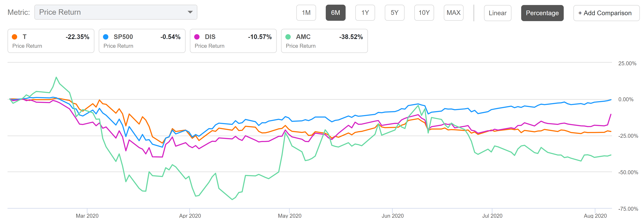
Task: Switch chart scale to Percentage
Action: pos(542,13)
